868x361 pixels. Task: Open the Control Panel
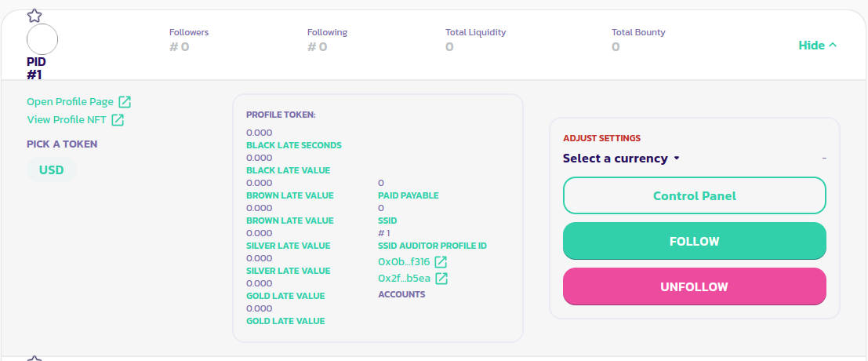click(x=694, y=195)
